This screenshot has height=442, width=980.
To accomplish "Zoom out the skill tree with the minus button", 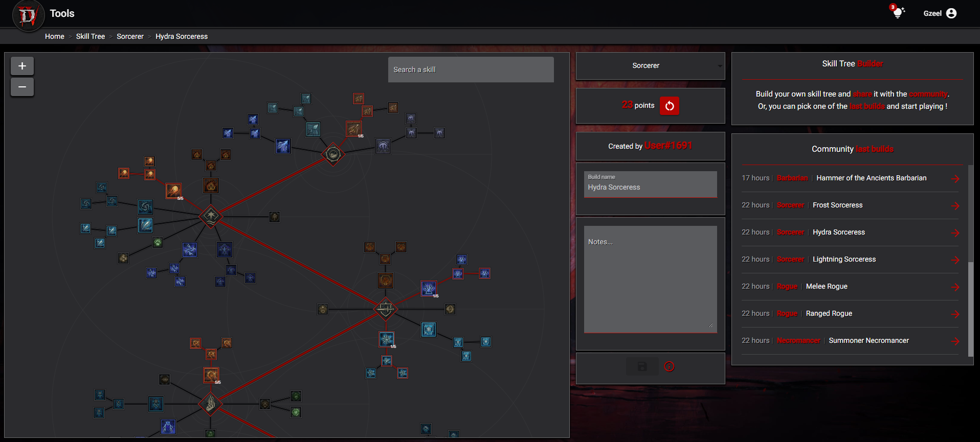I will coord(22,87).
